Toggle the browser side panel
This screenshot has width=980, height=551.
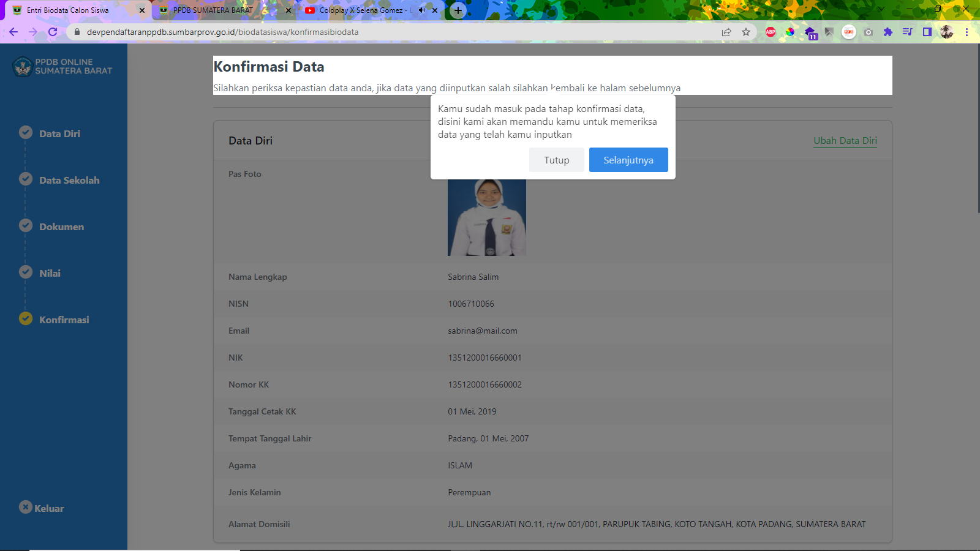(x=927, y=32)
